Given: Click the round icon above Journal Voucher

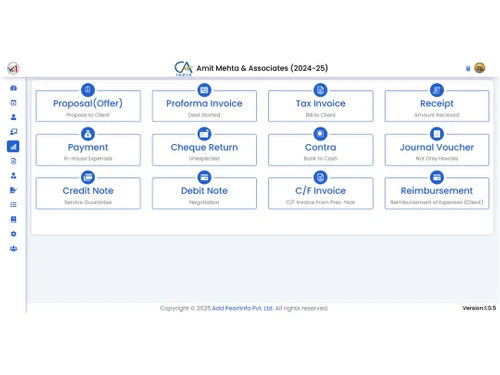Looking at the screenshot, I should click(x=437, y=134).
